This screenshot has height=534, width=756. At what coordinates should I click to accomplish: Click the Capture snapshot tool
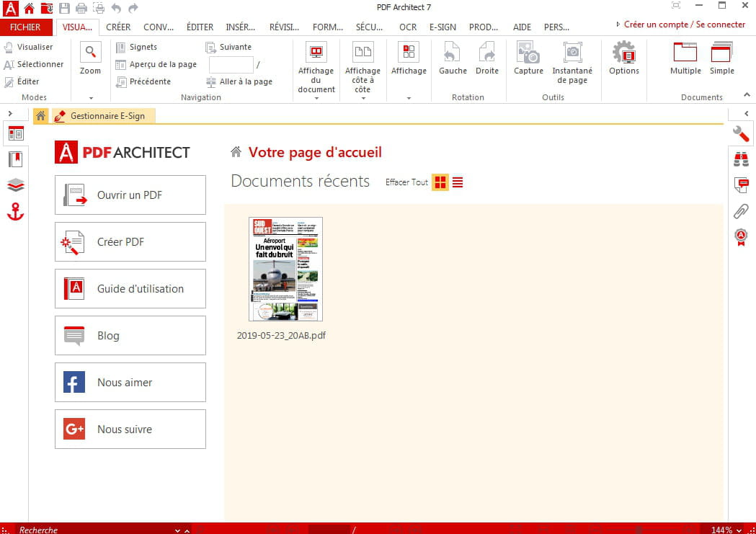pyautogui.click(x=528, y=58)
